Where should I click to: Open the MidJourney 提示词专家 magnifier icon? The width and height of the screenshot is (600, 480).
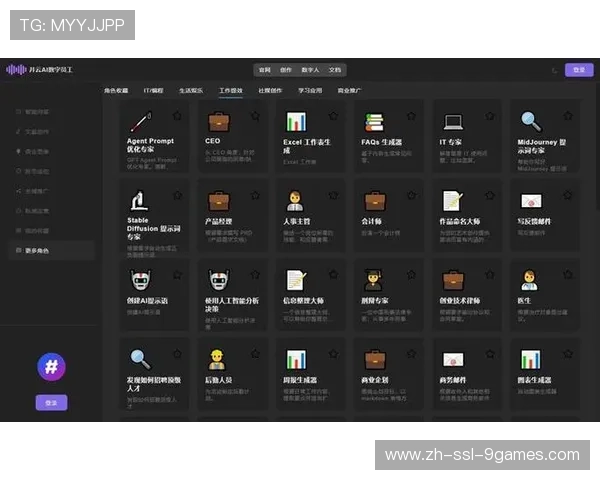531,122
